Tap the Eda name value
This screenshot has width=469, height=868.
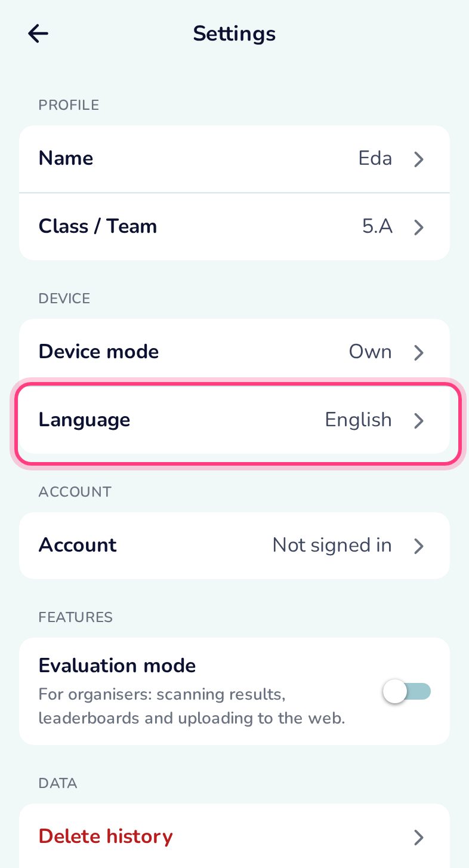(x=375, y=158)
